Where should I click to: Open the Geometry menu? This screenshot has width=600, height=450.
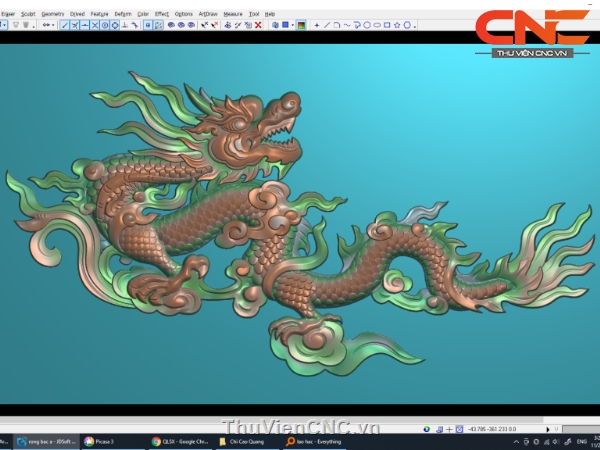coord(53,14)
